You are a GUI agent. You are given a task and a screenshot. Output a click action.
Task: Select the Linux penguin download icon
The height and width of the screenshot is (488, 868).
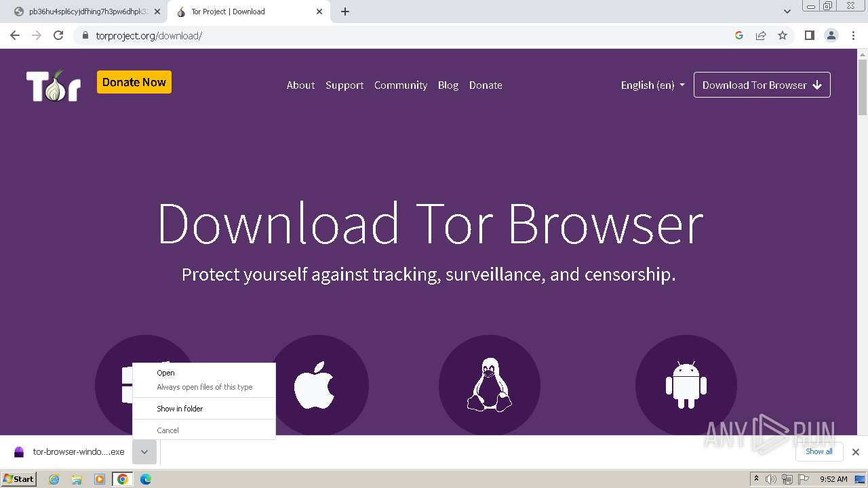490,386
